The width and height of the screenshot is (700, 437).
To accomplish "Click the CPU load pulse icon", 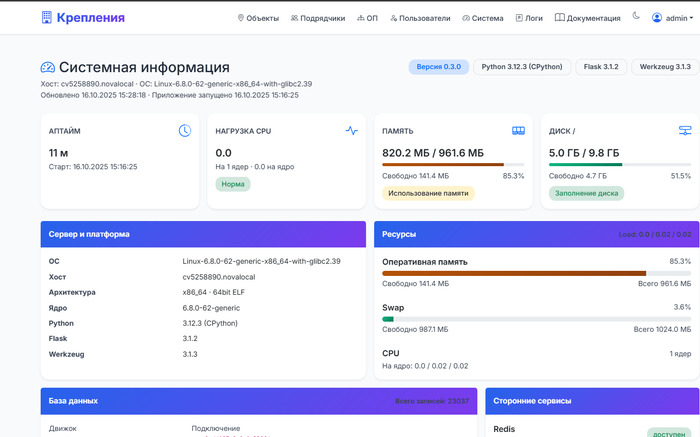I will coord(351,131).
